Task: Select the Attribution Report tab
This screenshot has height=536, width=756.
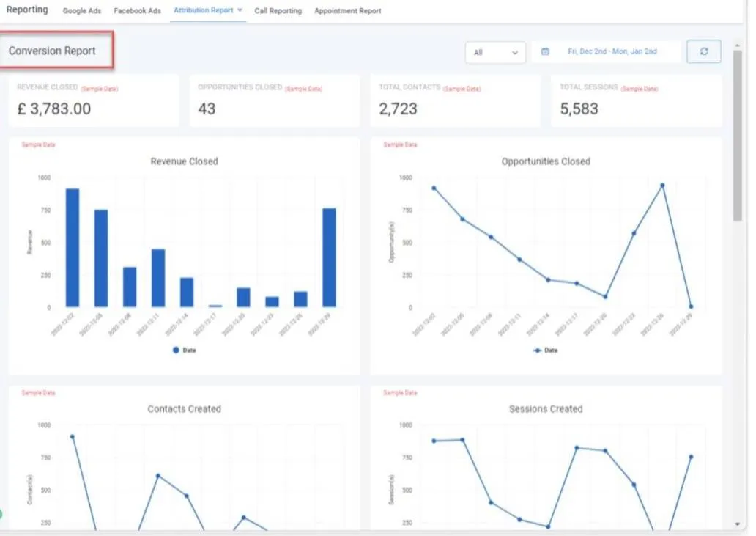Action: click(203, 10)
